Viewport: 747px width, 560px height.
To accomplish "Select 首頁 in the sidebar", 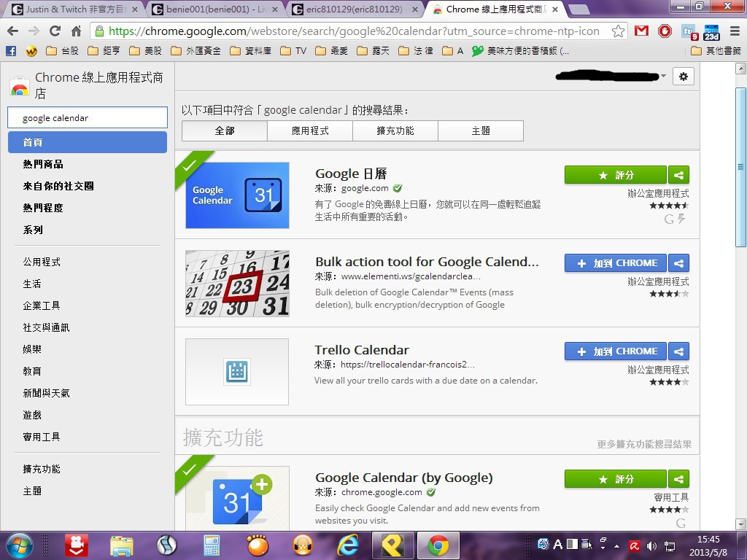I will pyautogui.click(x=88, y=142).
